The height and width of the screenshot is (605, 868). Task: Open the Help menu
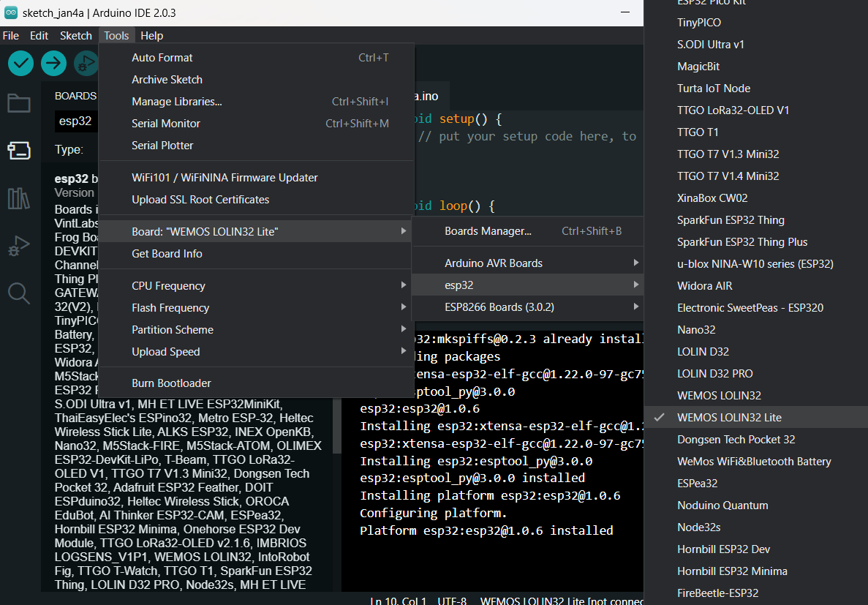(x=151, y=35)
